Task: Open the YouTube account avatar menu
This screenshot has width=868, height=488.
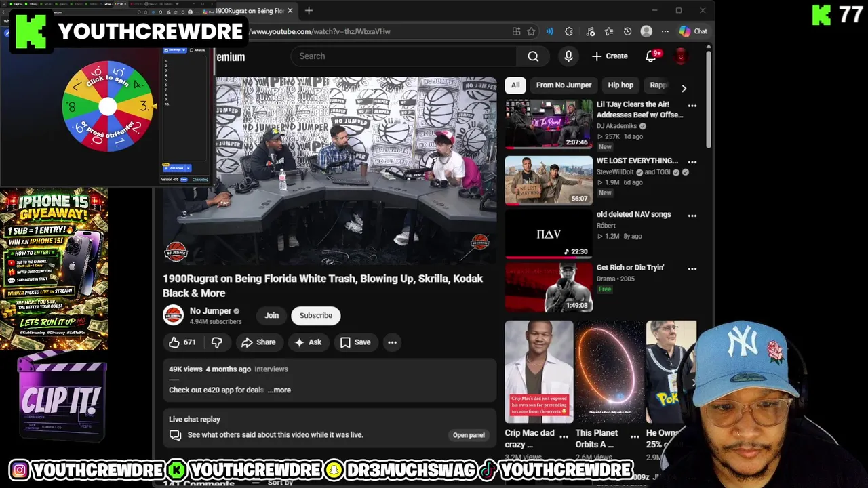Action: point(681,56)
